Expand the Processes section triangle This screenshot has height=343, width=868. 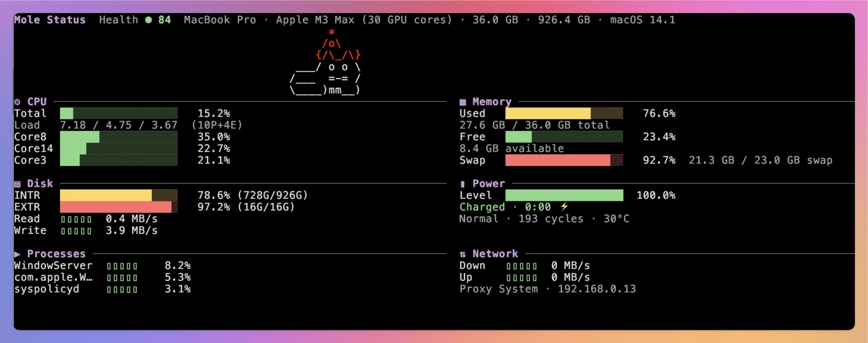click(x=17, y=254)
